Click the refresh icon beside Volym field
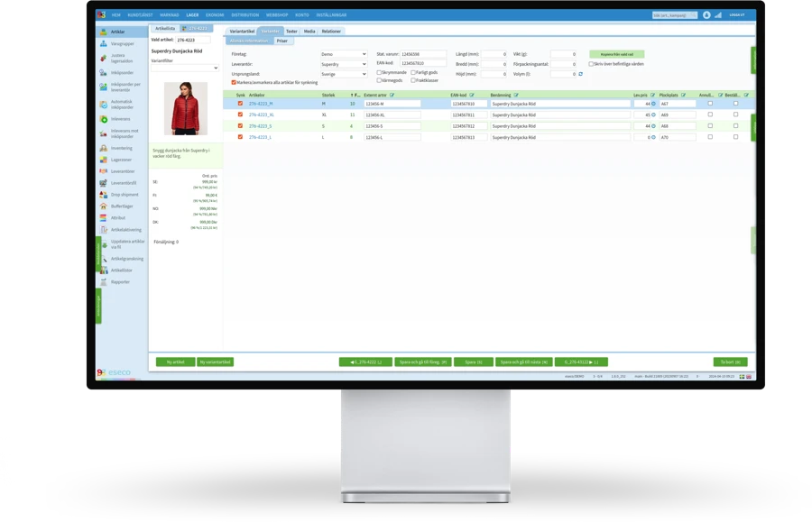 pyautogui.click(x=580, y=74)
